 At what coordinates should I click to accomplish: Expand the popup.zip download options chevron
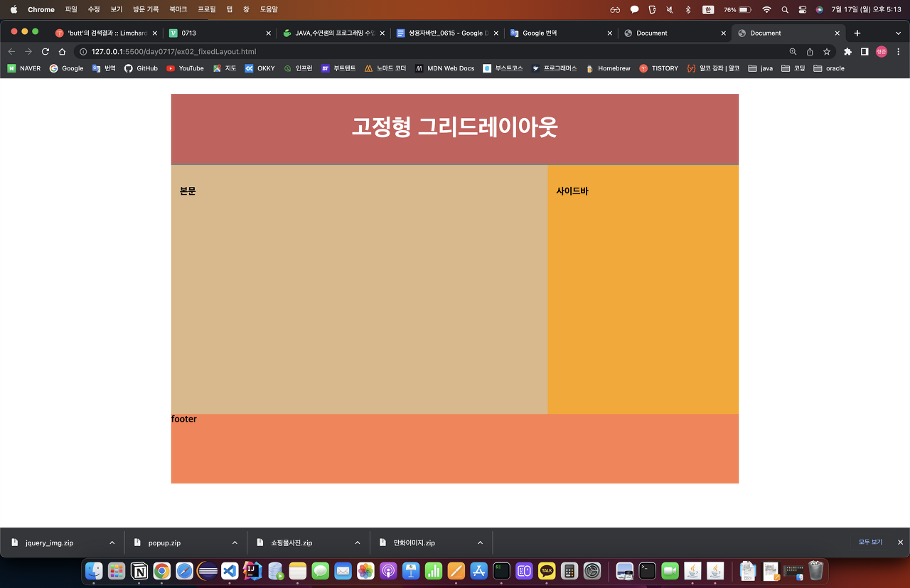pos(235,542)
